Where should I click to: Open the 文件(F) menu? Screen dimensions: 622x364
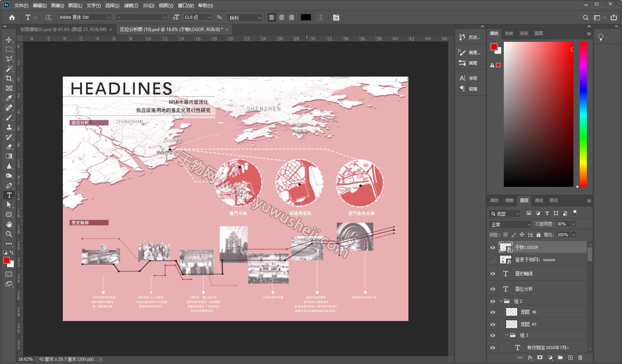tap(21, 5)
